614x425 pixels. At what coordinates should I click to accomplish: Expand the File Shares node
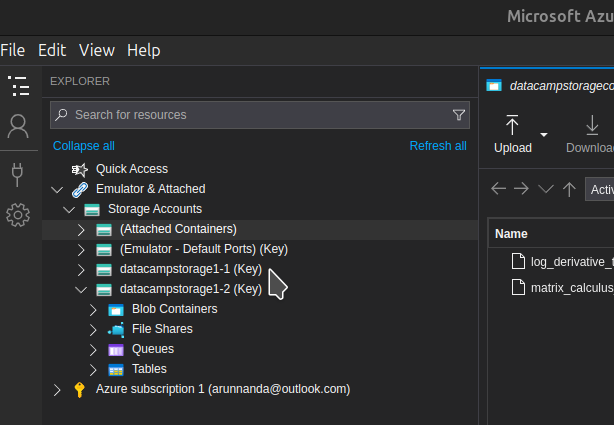tap(93, 330)
